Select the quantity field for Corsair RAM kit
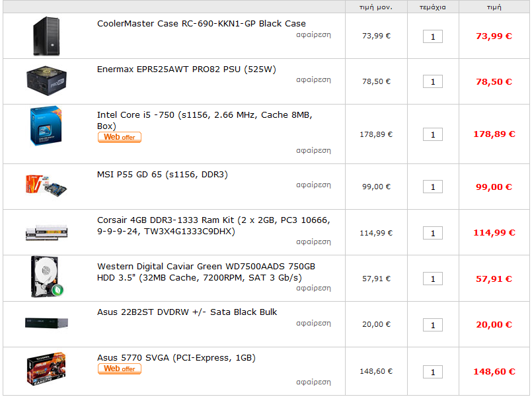The width and height of the screenshot is (532, 397). pos(433,233)
